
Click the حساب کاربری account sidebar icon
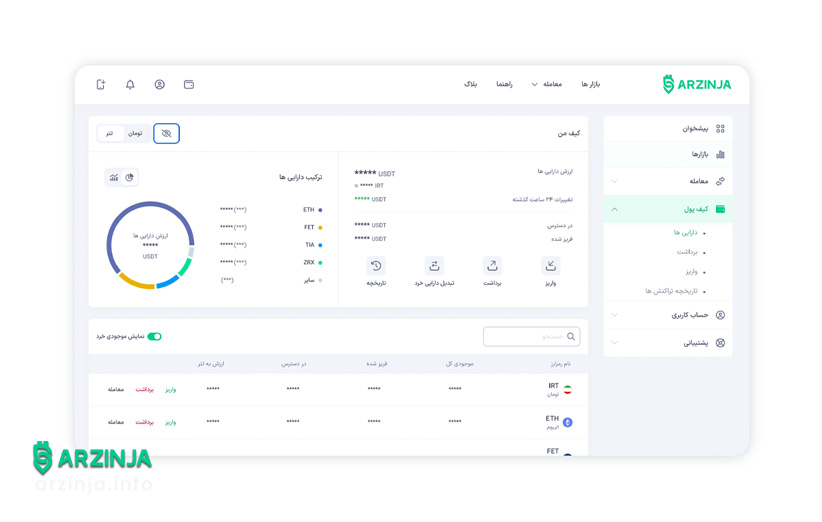(x=720, y=315)
